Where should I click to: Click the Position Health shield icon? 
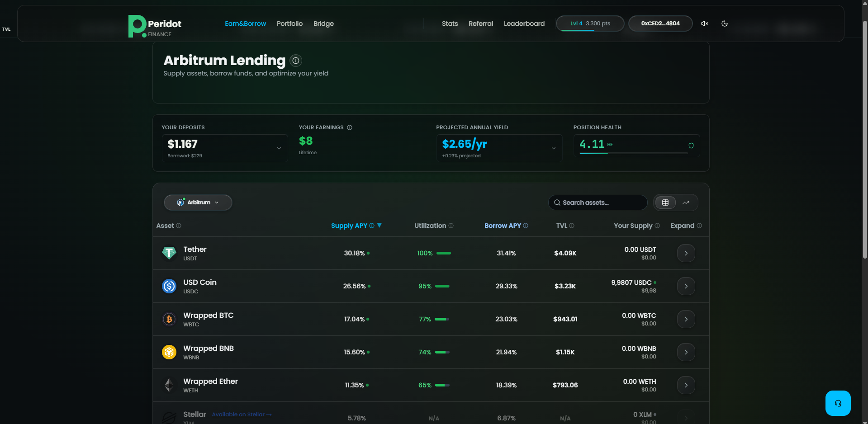(x=691, y=146)
